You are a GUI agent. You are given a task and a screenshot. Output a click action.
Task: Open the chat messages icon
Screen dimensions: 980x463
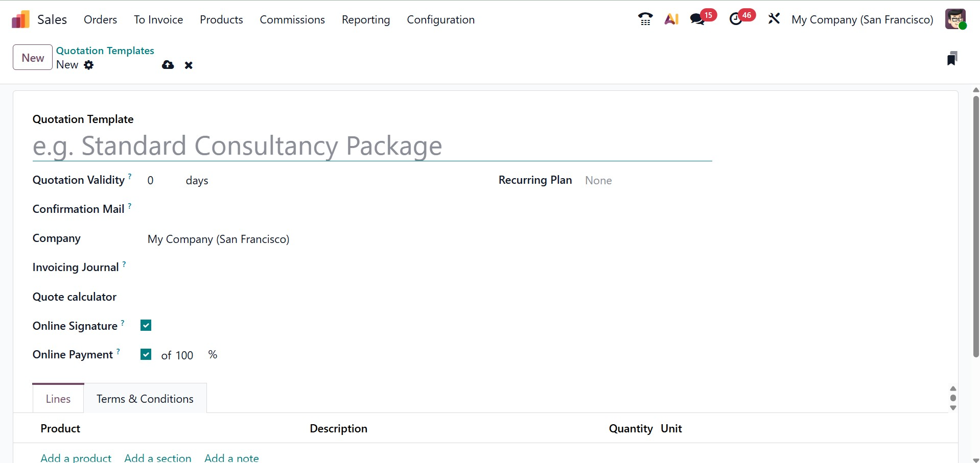tap(697, 19)
